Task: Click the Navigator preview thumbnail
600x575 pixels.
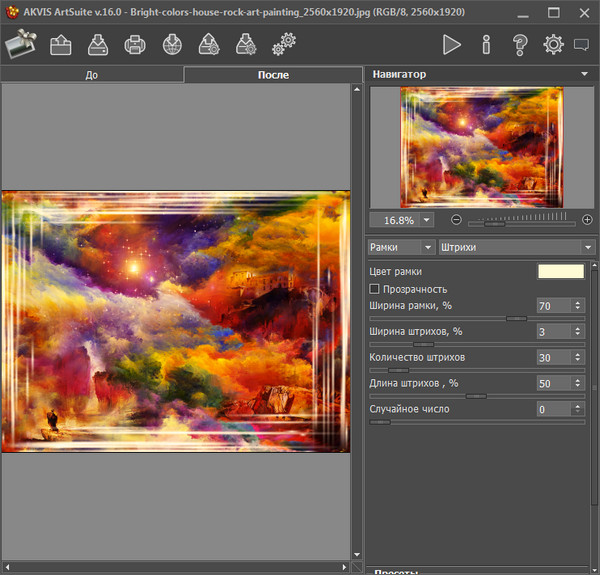Action: (x=481, y=147)
